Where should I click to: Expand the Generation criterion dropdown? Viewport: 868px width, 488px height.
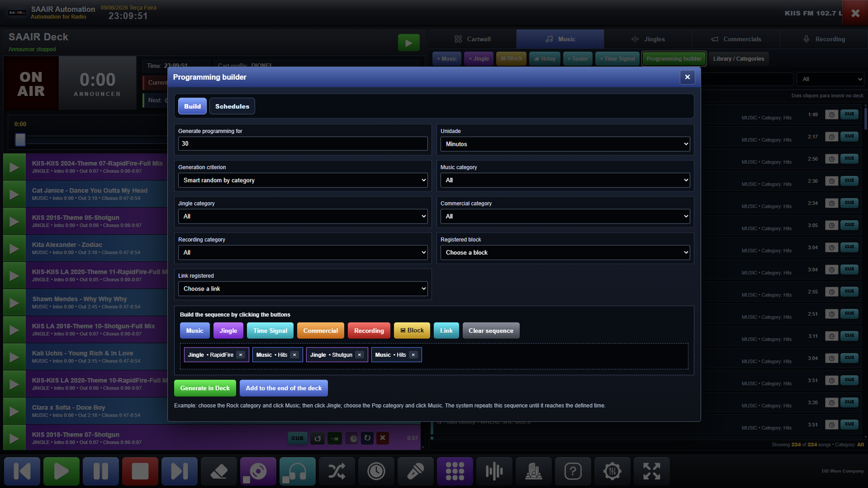tap(303, 180)
